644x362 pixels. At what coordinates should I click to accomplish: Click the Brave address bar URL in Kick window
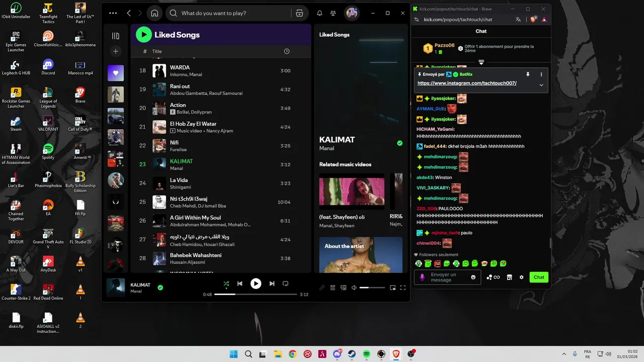click(x=458, y=20)
